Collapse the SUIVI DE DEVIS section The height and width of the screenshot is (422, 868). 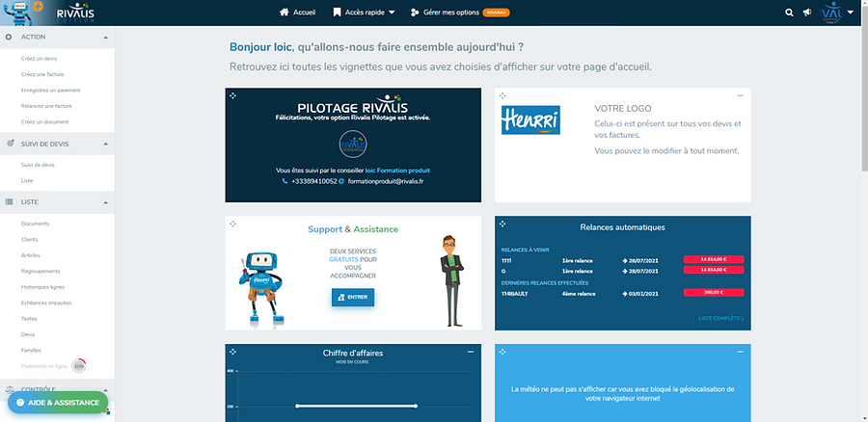105,144
